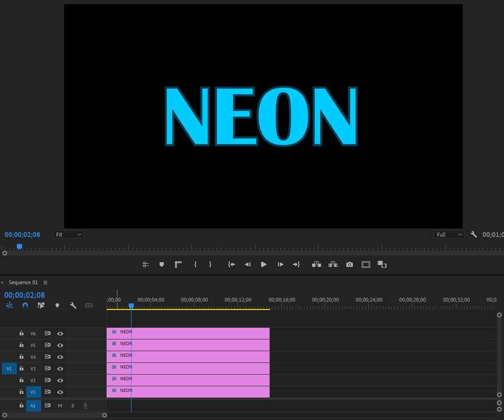Screen dimensions: 504x420
Task: Click the ripple trim marker icon in transport bar
Action: coord(178,265)
